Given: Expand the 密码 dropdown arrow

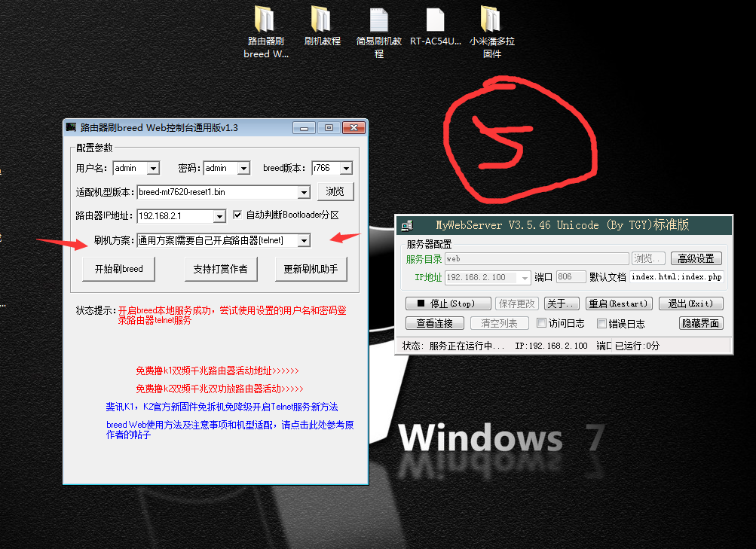Looking at the screenshot, I should coord(244,168).
